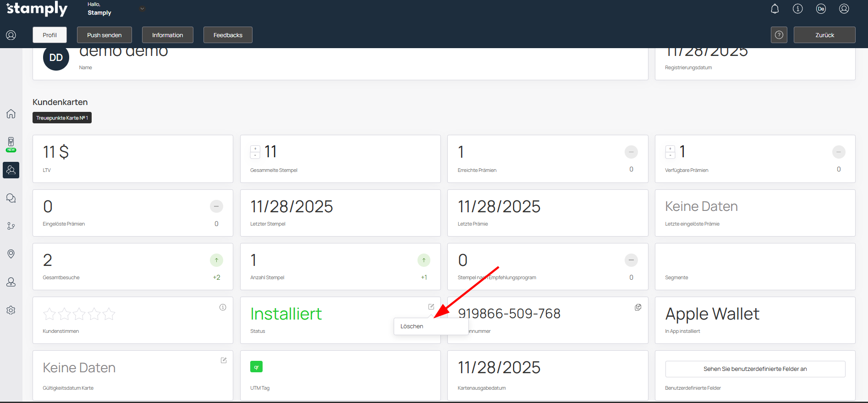Open settings gear in sidebar
868x403 pixels.
(x=11, y=310)
